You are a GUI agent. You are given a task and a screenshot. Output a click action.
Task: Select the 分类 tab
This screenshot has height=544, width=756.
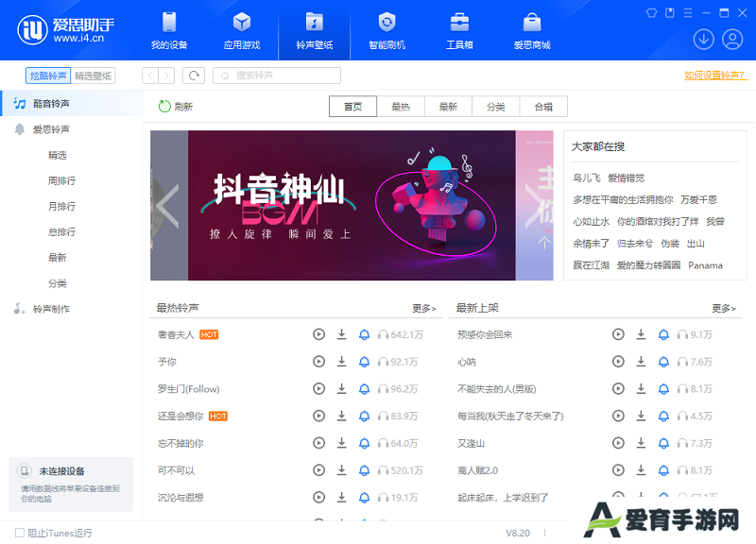[495, 107]
